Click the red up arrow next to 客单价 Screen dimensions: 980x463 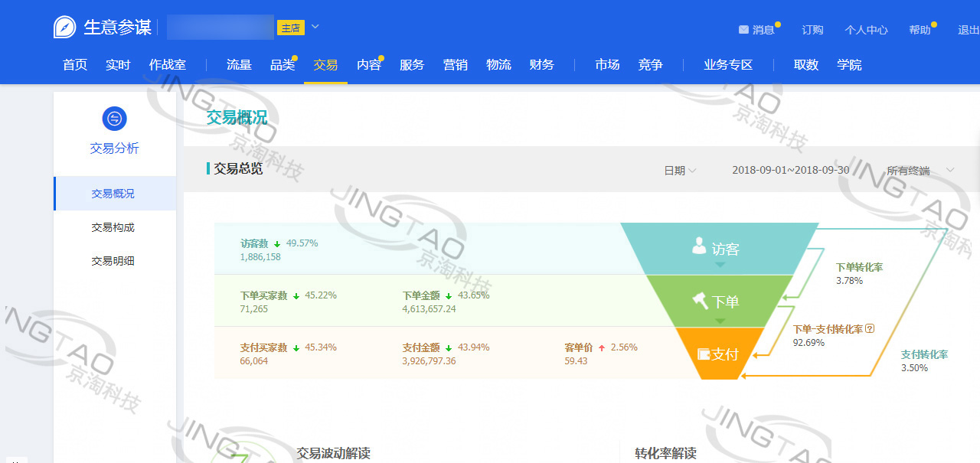(602, 348)
